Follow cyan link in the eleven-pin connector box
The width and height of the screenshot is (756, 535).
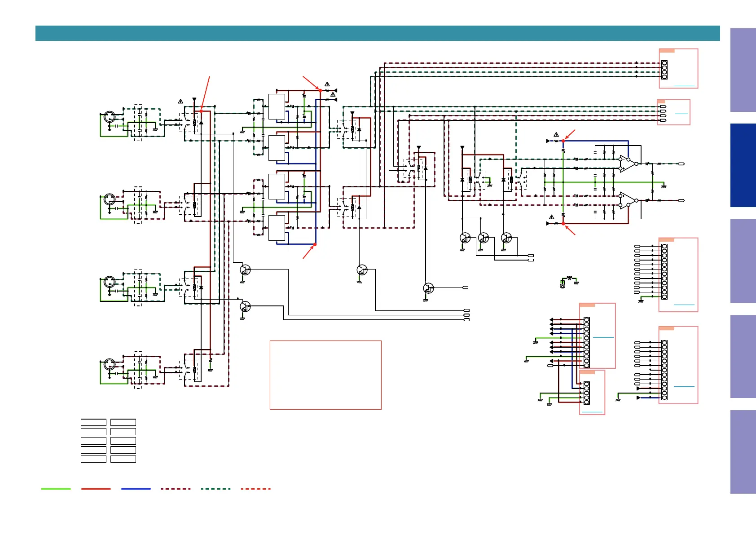pos(684,305)
